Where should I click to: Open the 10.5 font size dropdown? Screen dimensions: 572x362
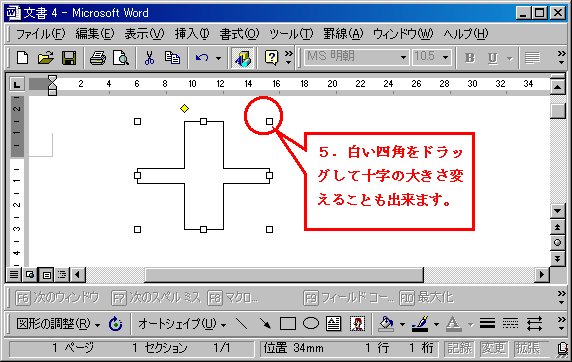[x=445, y=57]
